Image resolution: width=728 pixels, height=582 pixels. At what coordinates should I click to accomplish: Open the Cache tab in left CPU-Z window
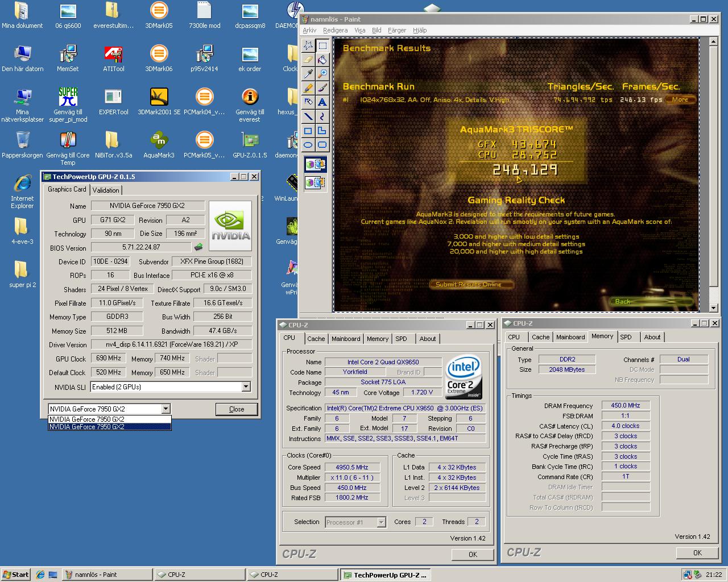(316, 339)
